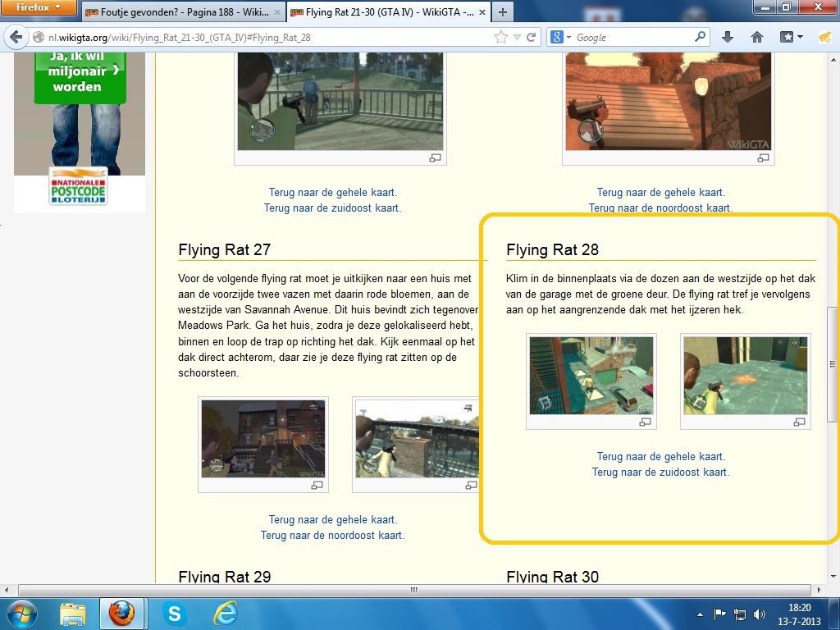
Task: Open the Flying Rat 28 rooftop thumbnail
Action: point(745,376)
